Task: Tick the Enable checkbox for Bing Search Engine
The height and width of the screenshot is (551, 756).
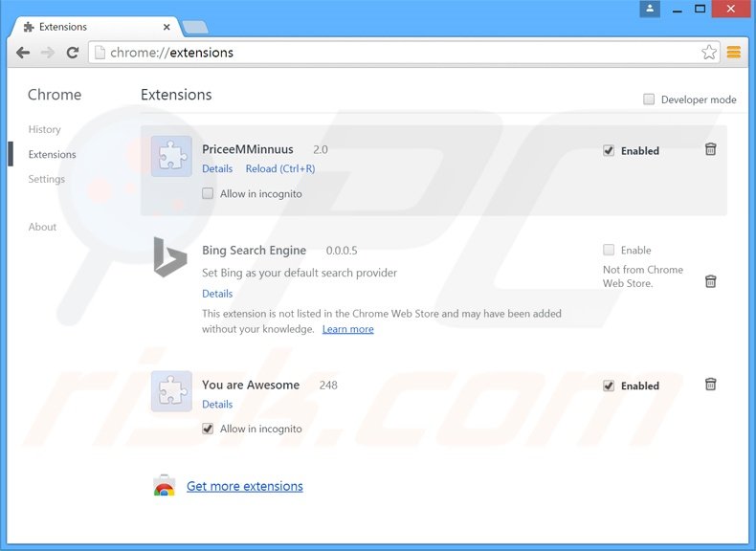Action: 609,250
